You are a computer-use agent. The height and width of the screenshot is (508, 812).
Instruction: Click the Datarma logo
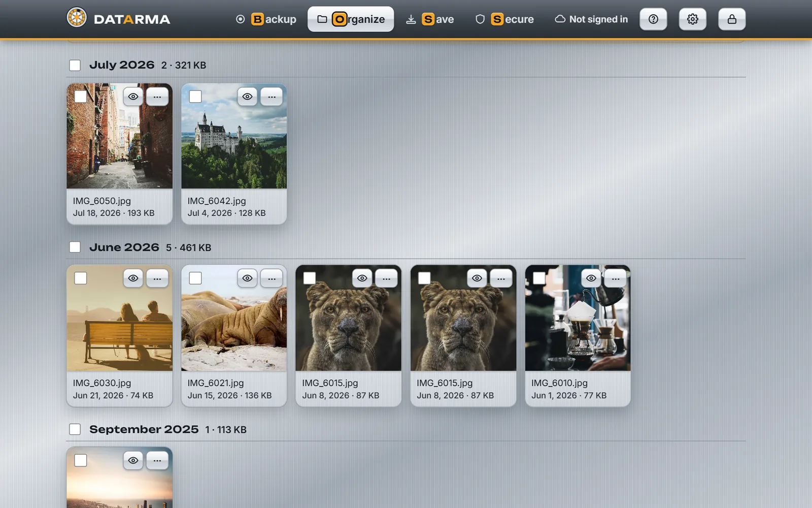(x=118, y=19)
